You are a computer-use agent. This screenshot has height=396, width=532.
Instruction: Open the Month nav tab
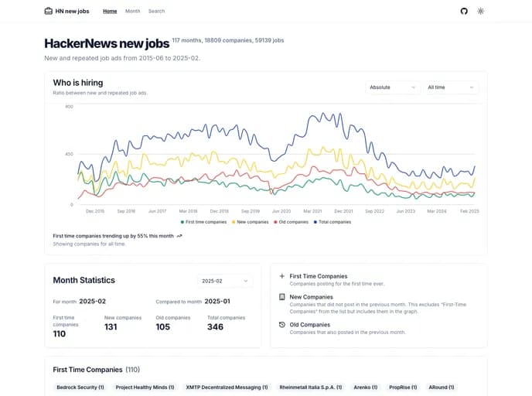pyautogui.click(x=133, y=11)
